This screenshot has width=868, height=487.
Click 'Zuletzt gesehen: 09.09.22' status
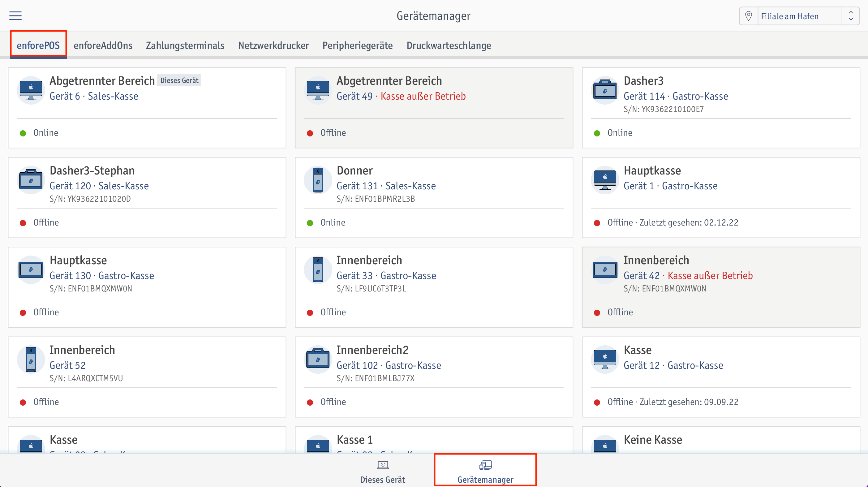[x=688, y=402]
